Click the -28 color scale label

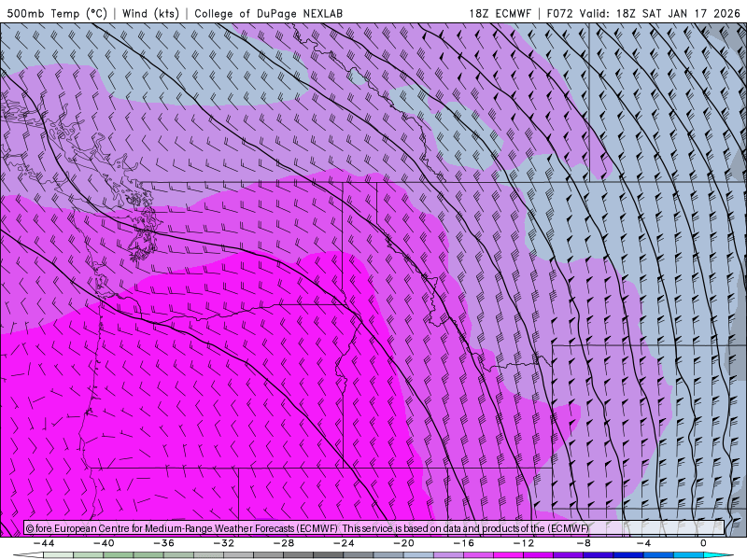click(x=284, y=543)
